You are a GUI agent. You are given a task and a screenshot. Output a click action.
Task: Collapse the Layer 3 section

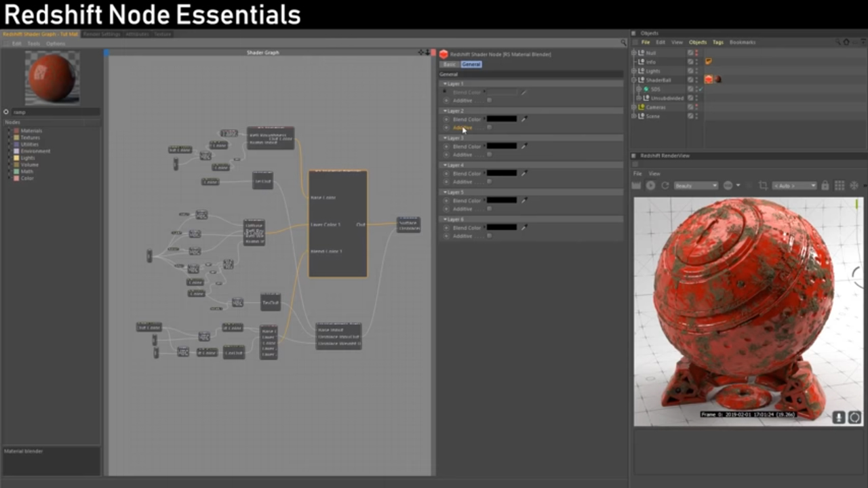coord(445,138)
